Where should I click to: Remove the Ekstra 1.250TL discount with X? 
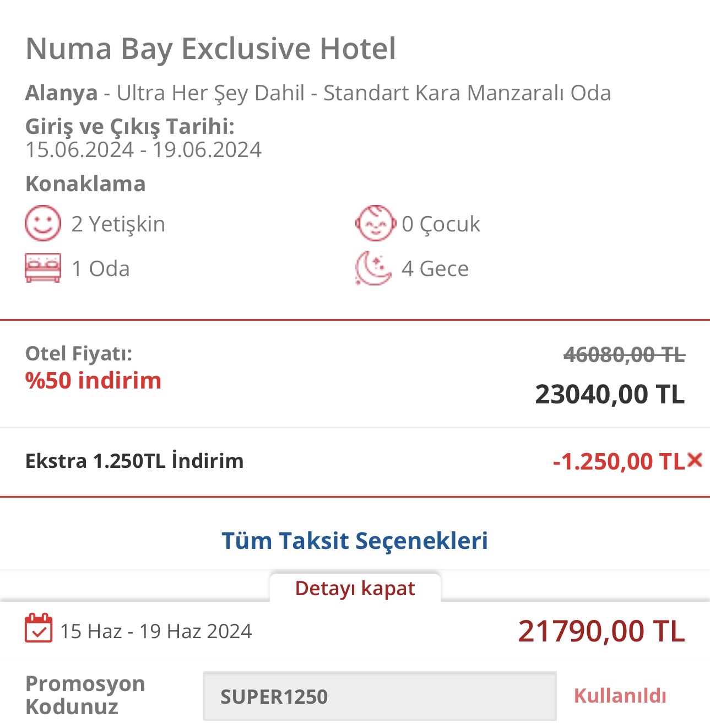click(x=695, y=460)
